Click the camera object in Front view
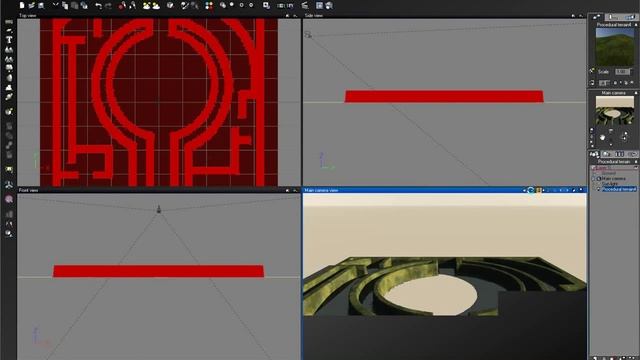Screen dimensions: 640x360 pyautogui.click(x=159, y=209)
